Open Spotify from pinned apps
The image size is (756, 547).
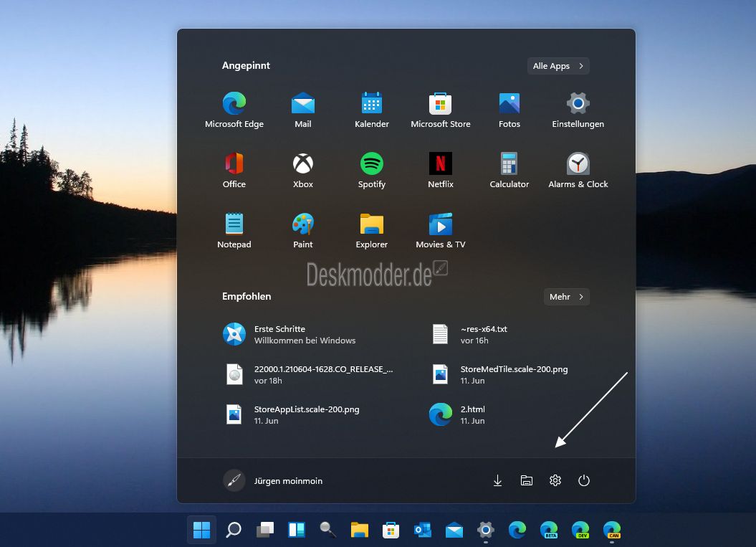click(x=372, y=171)
